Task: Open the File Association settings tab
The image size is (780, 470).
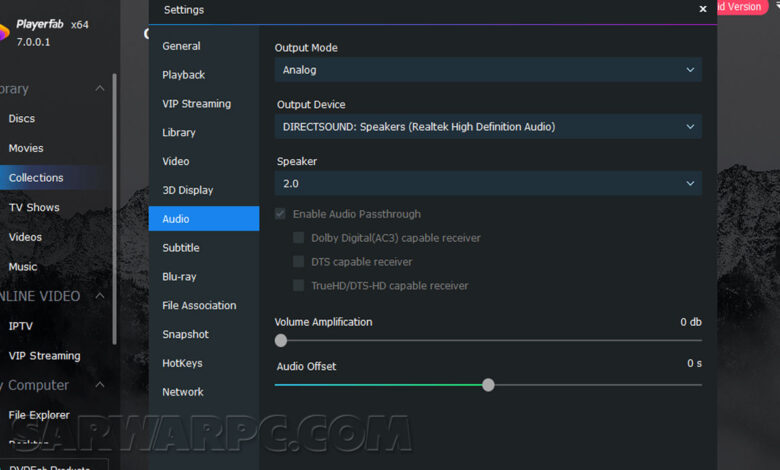Action: [x=204, y=305]
